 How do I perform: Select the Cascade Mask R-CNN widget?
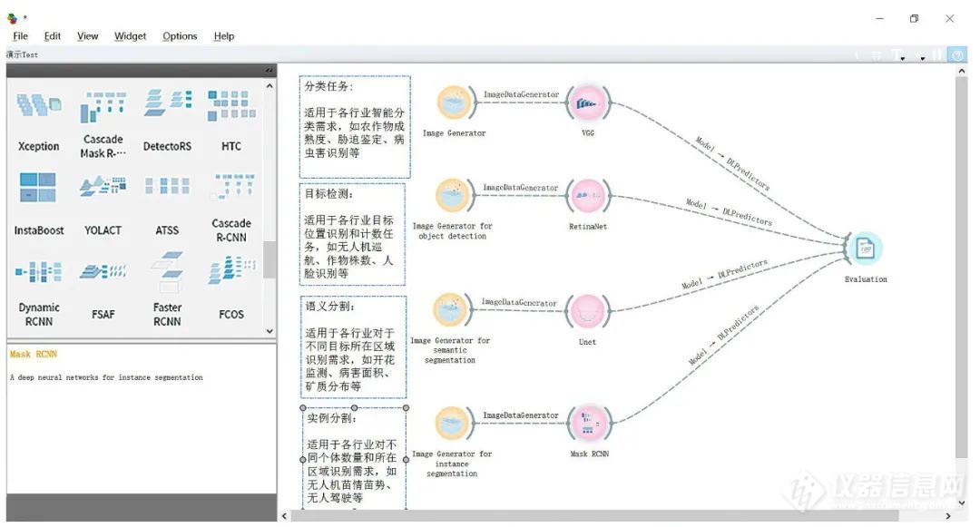(103, 123)
